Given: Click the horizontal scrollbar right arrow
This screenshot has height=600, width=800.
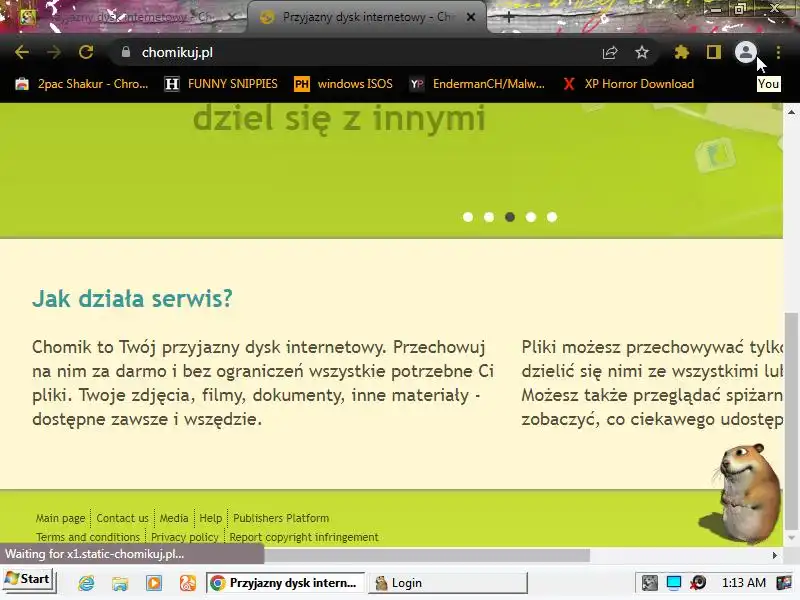Looking at the screenshot, I should pyautogui.click(x=775, y=555).
